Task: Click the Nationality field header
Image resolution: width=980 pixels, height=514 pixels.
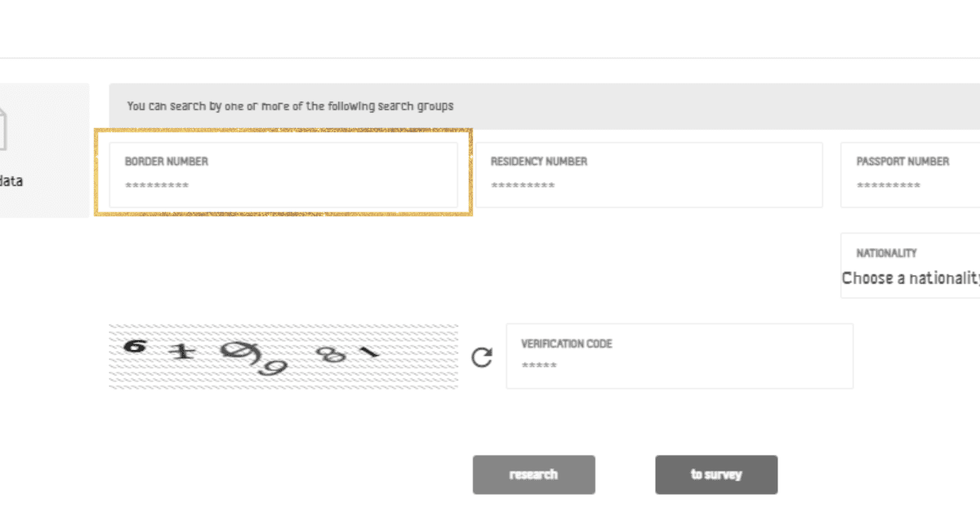Action: [885, 253]
